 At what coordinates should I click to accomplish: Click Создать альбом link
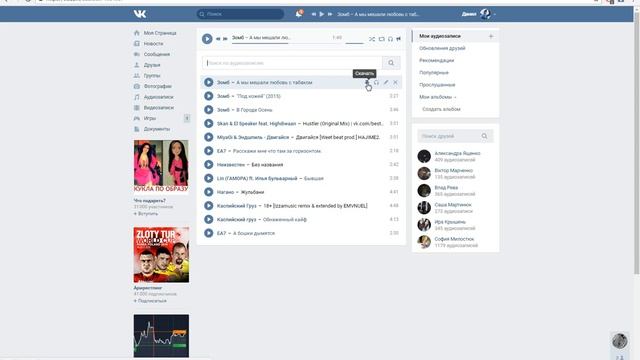coord(441,109)
